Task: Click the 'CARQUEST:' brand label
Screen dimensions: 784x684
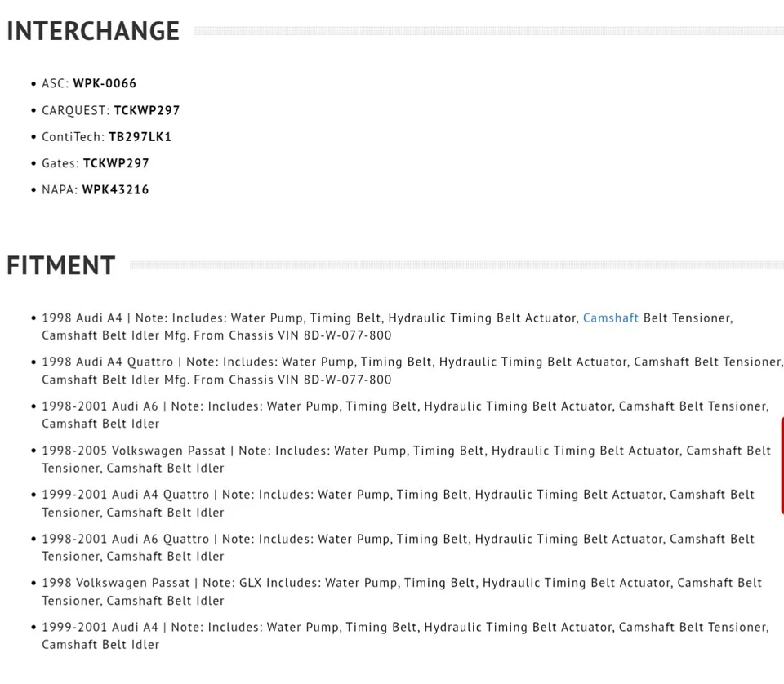Action: tap(76, 110)
